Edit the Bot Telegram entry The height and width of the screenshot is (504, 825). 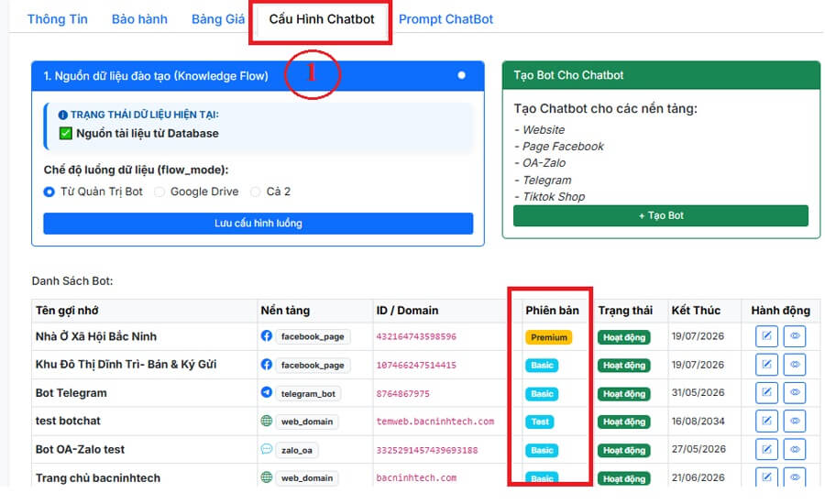tap(766, 392)
